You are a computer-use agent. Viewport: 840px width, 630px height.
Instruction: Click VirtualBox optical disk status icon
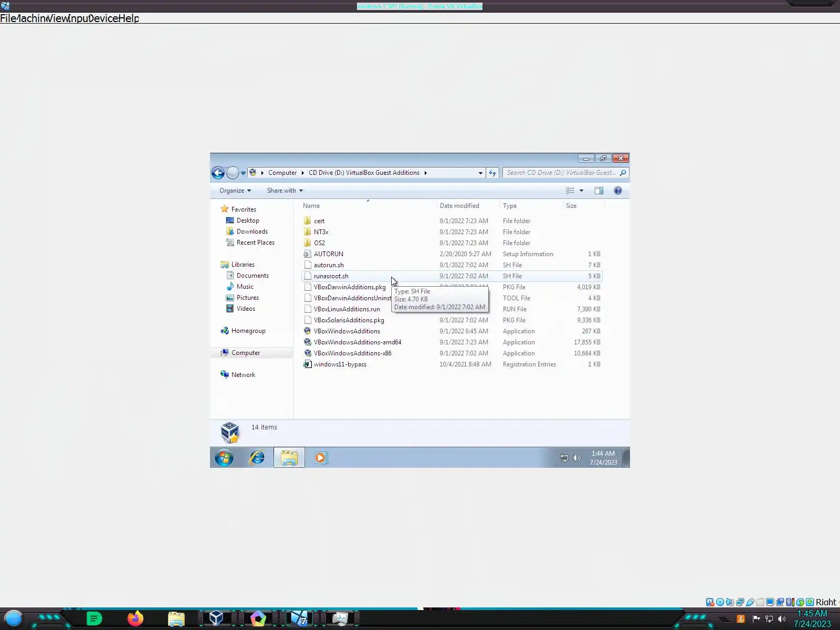720,602
